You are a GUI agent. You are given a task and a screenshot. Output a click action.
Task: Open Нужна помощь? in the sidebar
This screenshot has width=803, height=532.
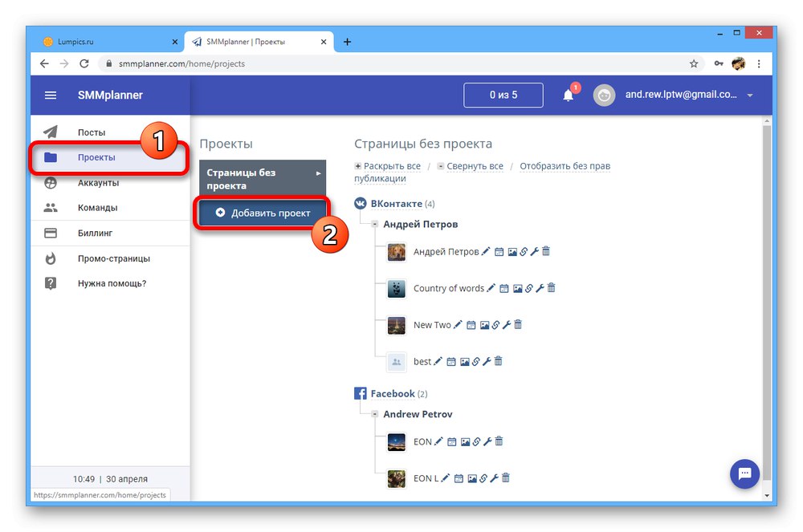click(x=110, y=283)
